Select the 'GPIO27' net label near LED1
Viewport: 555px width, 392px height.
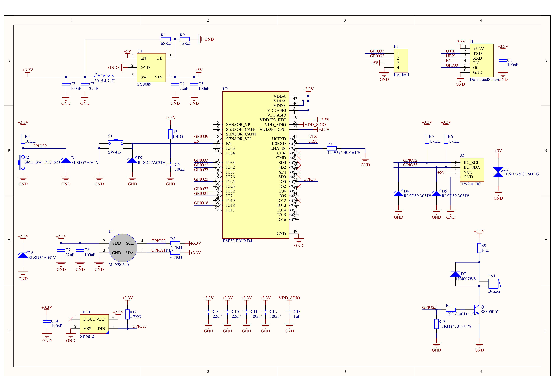click(x=140, y=326)
